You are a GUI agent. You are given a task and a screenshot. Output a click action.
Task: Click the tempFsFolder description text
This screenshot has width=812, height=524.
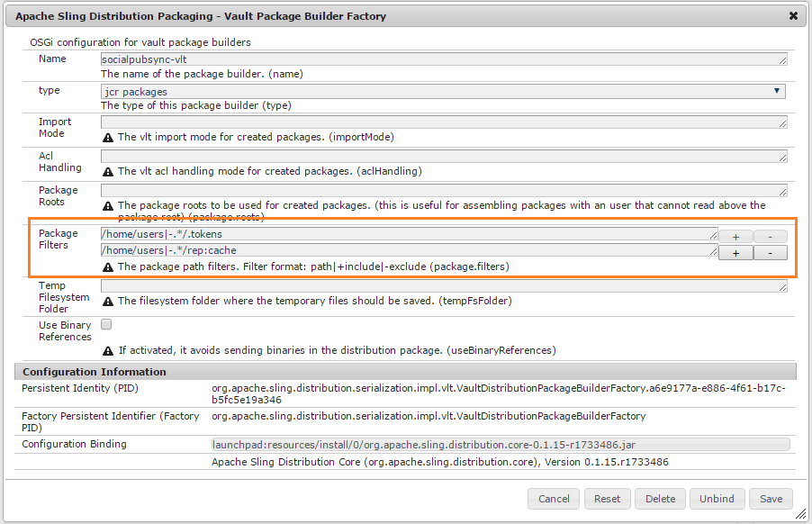314,301
